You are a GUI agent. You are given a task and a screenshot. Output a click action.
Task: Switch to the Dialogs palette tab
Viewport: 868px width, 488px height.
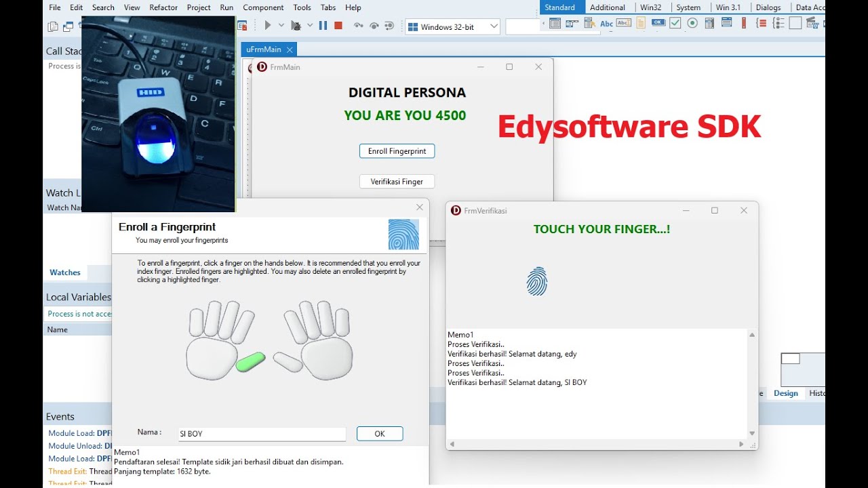[x=768, y=7]
